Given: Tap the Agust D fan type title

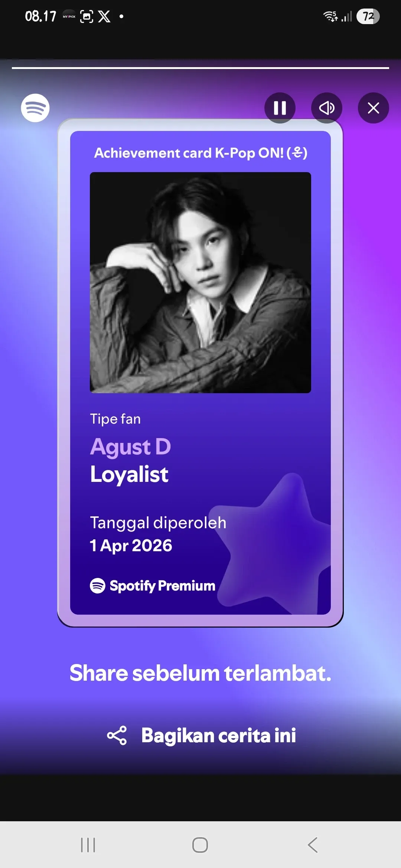Looking at the screenshot, I should pos(130,447).
